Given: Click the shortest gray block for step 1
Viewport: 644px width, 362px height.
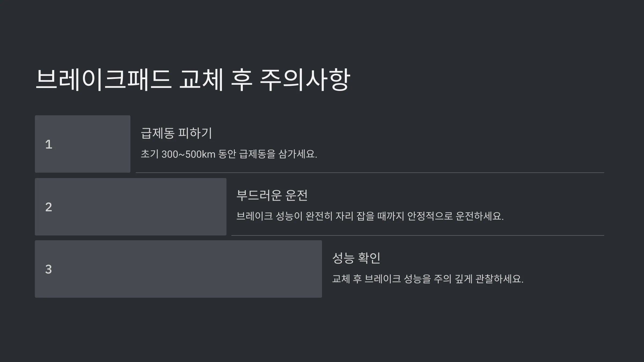Looking at the screenshot, I should [x=83, y=144].
